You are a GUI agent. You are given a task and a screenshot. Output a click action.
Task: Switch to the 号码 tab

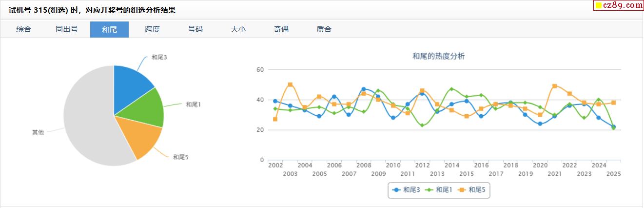point(195,29)
